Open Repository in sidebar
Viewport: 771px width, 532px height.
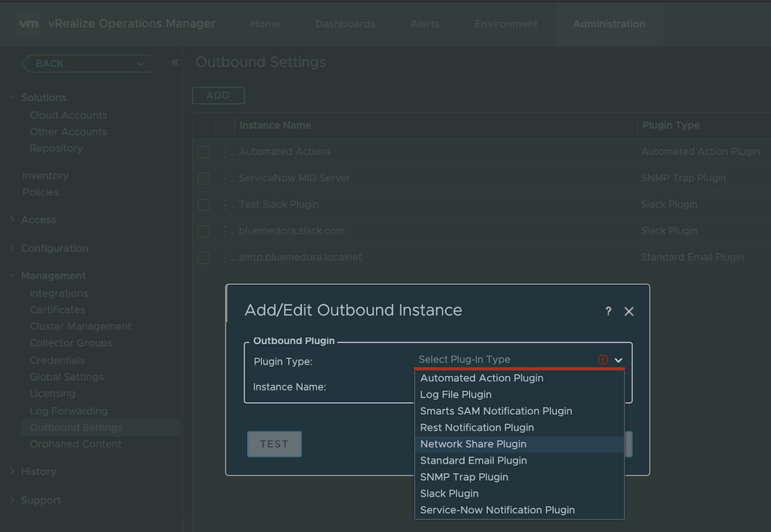(x=56, y=148)
